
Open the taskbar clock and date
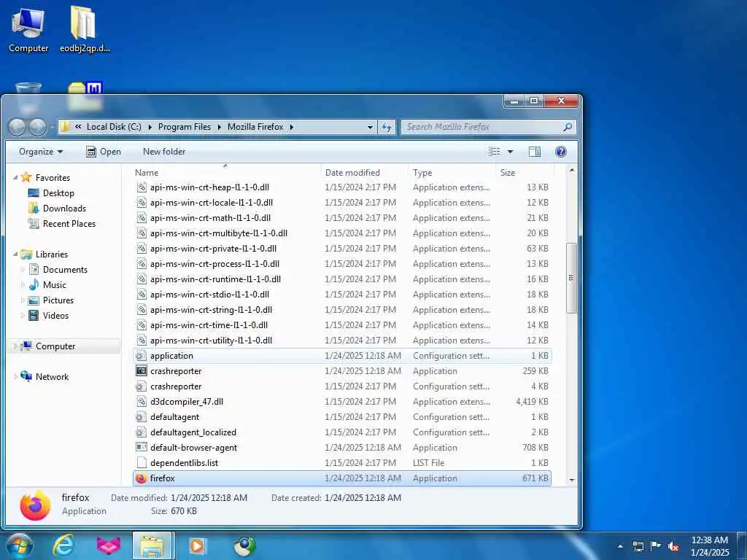click(710, 545)
